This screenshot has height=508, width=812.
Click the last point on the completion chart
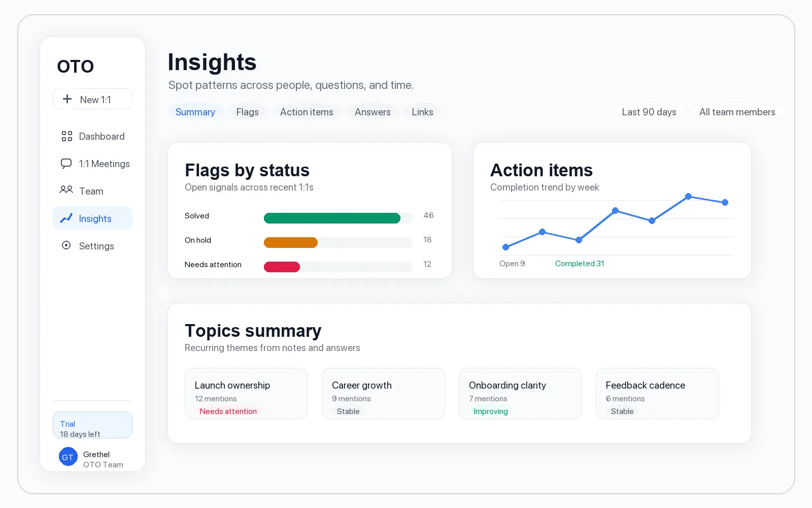(x=725, y=202)
